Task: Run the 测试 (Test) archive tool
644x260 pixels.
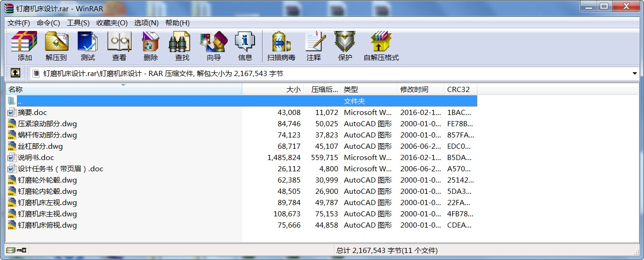Action: 87,46
